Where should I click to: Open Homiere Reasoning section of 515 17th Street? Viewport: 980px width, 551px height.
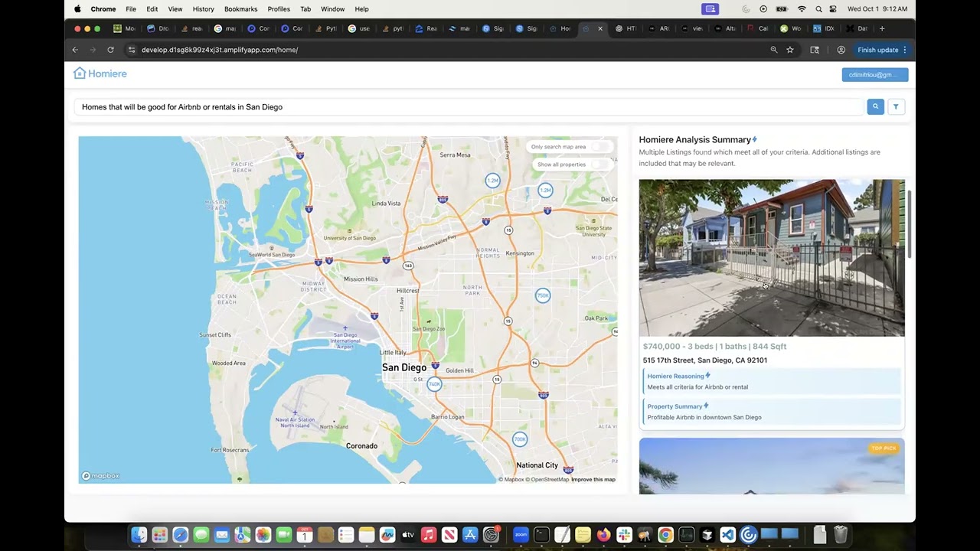click(x=772, y=381)
